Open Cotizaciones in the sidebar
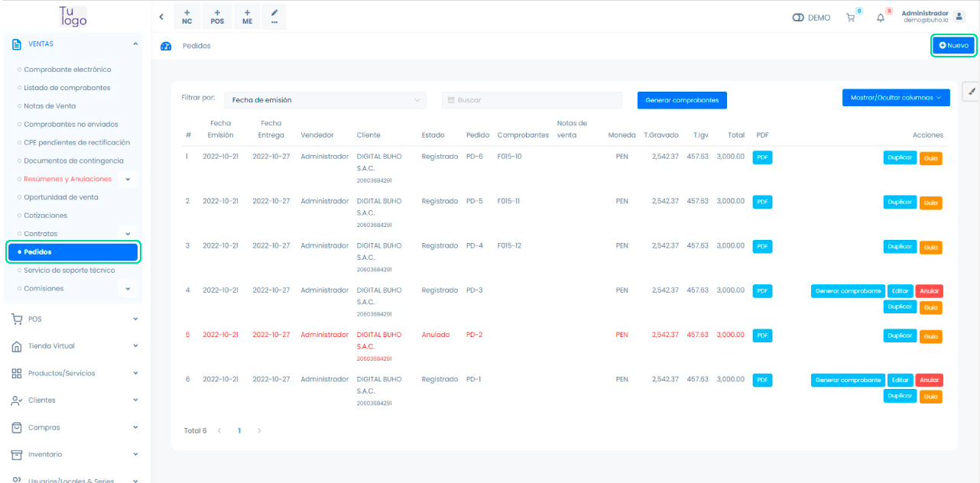Screen dimensions: 980x483 46,216
